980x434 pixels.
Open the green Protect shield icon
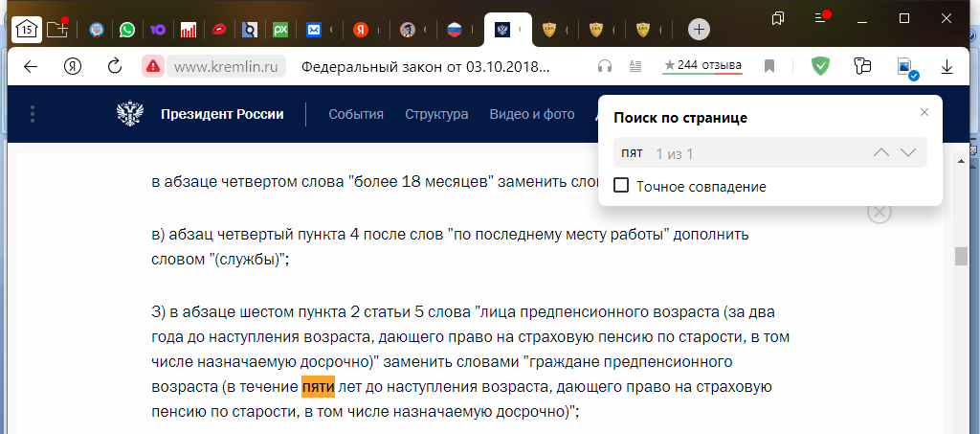(x=820, y=66)
